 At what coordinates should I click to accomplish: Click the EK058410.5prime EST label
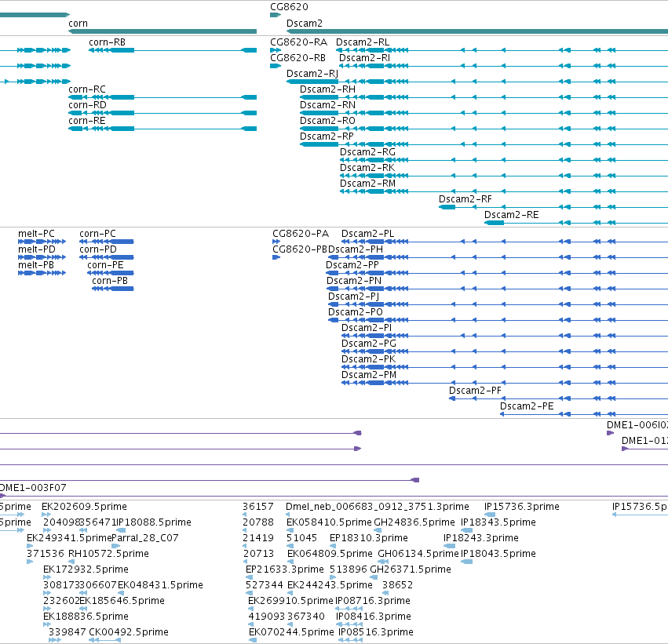329,522
